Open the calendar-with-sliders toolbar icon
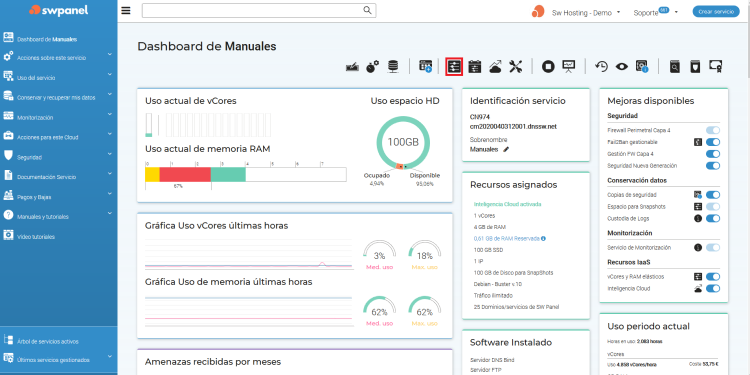Screen dimensions: 750x375 click(x=474, y=66)
